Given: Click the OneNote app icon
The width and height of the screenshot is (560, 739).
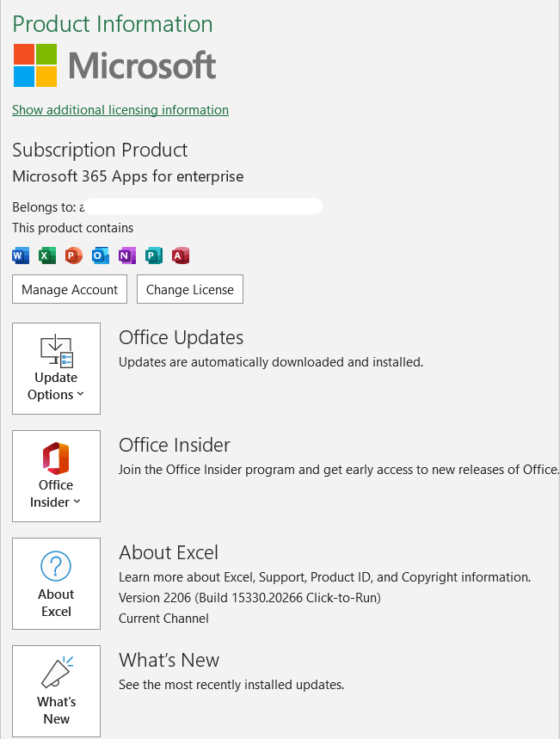Looking at the screenshot, I should click(x=126, y=256).
